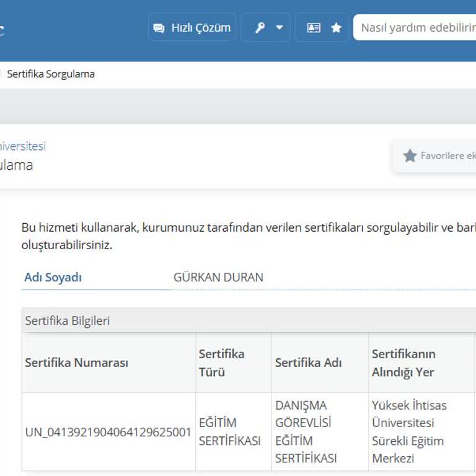Click the star icon on Favorilere ekle
476x476 pixels.
point(410,156)
